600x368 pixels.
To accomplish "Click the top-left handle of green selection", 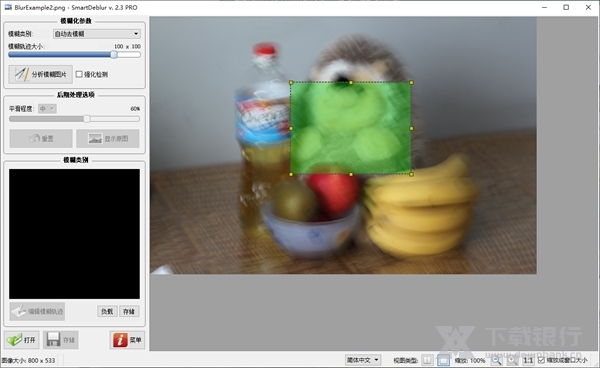I will pos(291,82).
